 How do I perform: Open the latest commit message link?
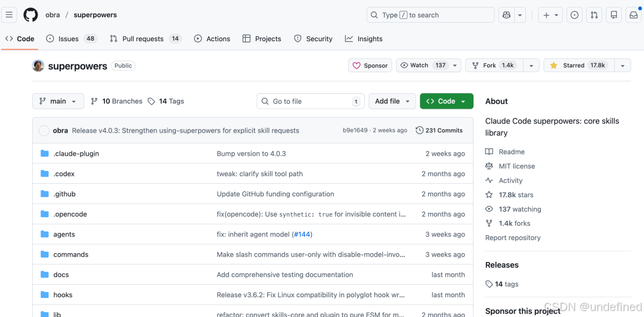click(x=185, y=131)
